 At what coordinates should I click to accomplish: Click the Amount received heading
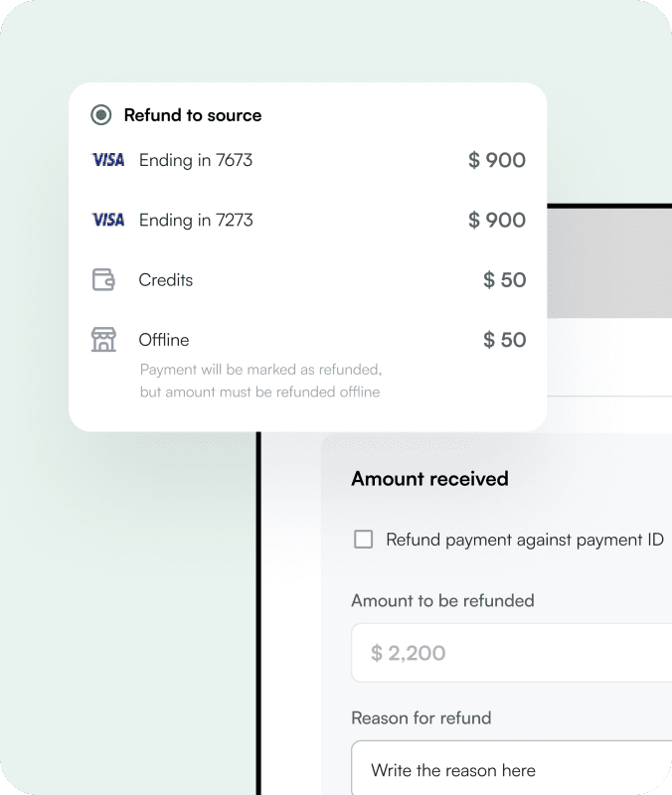point(429,479)
